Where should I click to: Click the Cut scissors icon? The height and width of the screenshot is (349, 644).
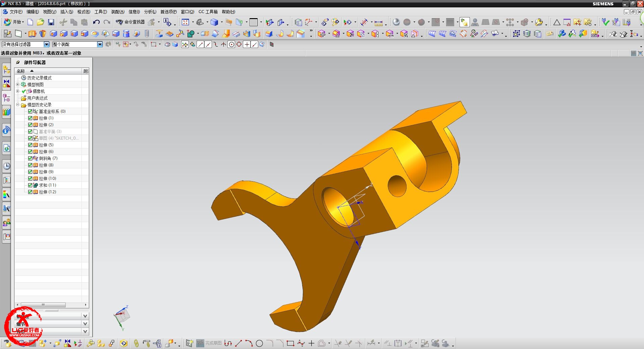tap(63, 22)
